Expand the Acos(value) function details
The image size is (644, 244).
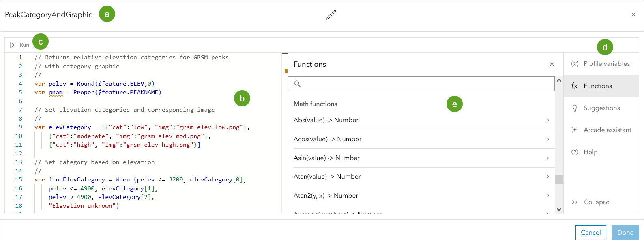[547, 139]
